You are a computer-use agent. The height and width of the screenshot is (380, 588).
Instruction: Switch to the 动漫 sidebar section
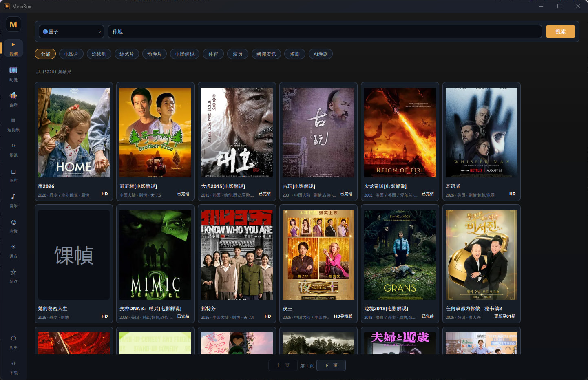tap(13, 74)
